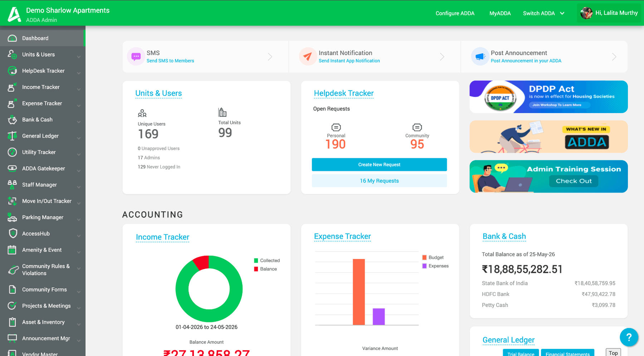Click the pink SMS chat bubble icon
Screen dimensions: 644x356
point(136,57)
